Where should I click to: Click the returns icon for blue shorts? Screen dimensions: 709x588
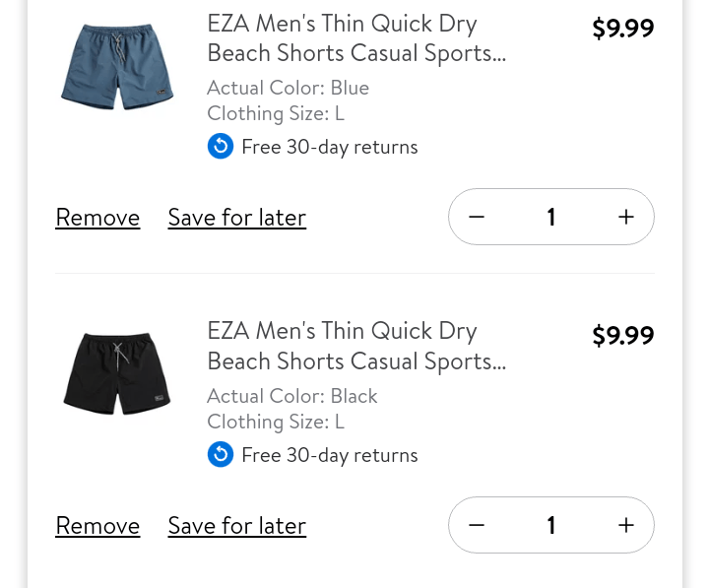coord(221,147)
